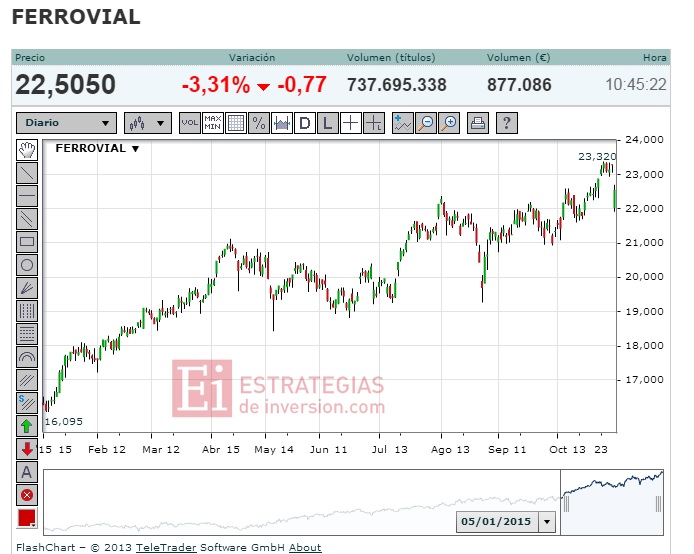This screenshot has width=694, height=554.
Task: Expand the FERROVIAL chart legend menu
Action: (x=135, y=149)
